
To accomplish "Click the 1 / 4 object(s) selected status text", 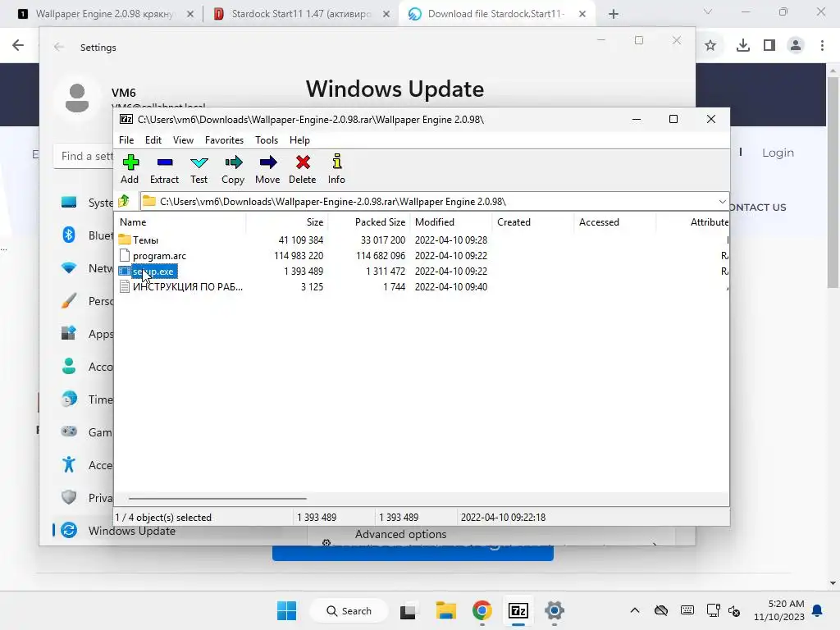I will [163, 518].
